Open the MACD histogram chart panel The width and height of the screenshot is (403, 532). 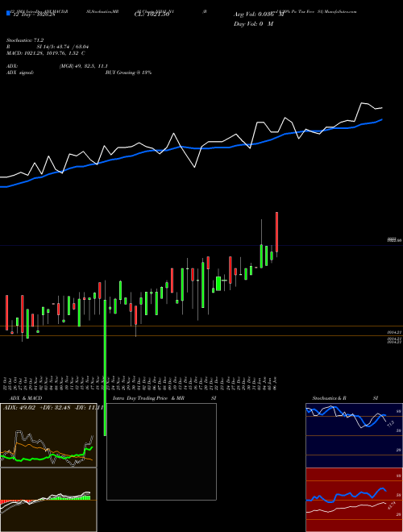click(48, 500)
